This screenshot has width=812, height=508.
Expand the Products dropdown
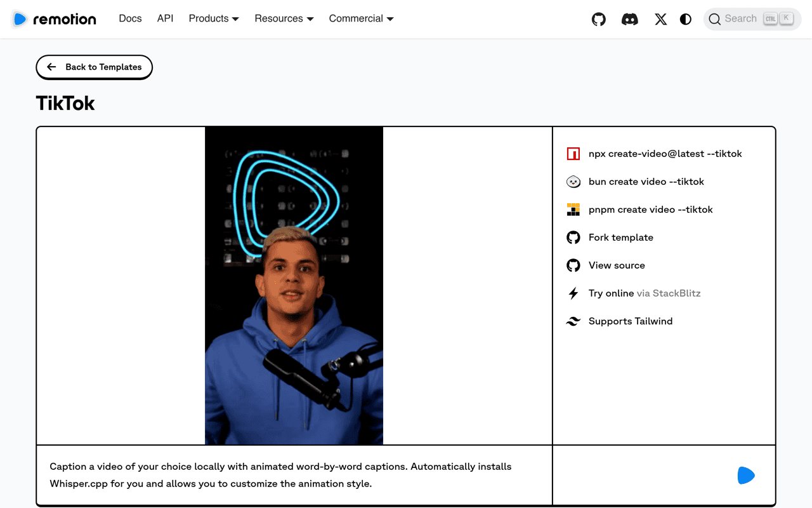(214, 18)
